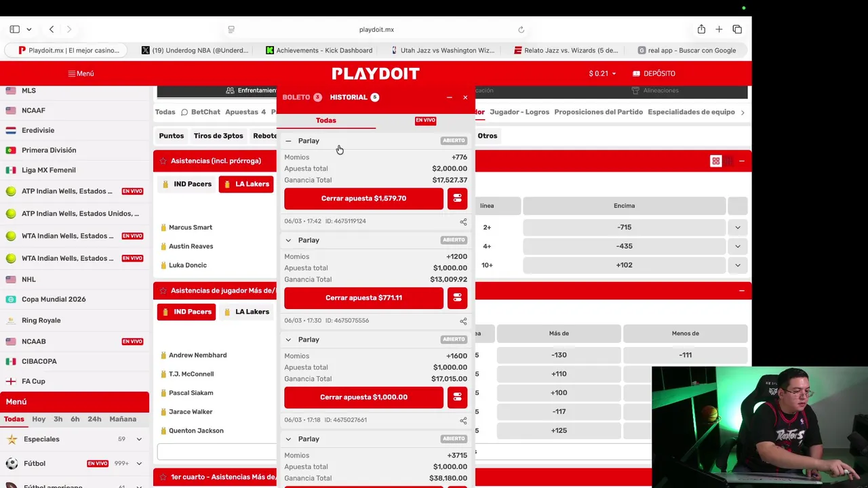
Task: Open the hamburger Menú icon
Action: point(71,73)
